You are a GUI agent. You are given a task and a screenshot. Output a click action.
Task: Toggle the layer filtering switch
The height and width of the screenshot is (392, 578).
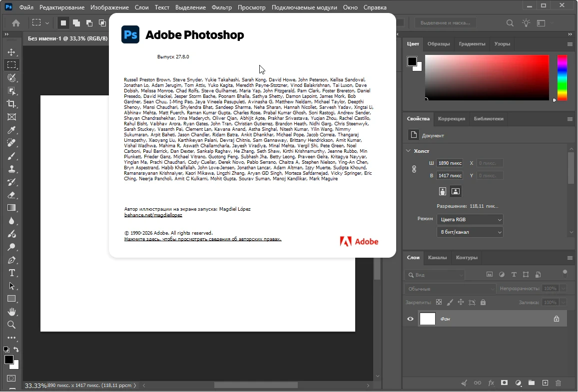(565, 273)
